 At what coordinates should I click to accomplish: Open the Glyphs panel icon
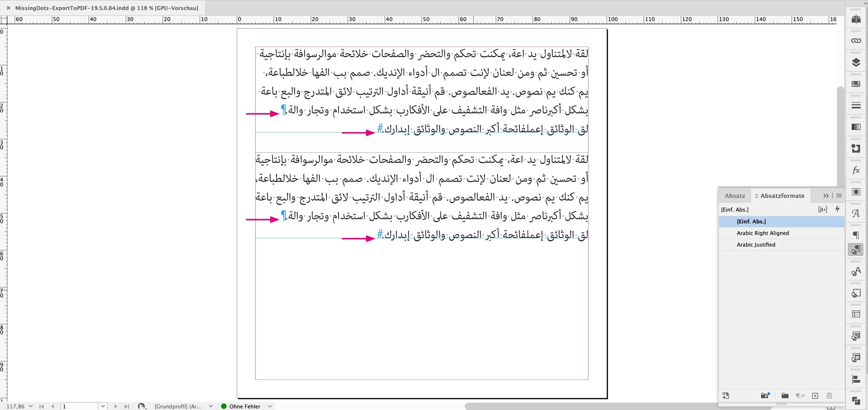[x=856, y=213]
